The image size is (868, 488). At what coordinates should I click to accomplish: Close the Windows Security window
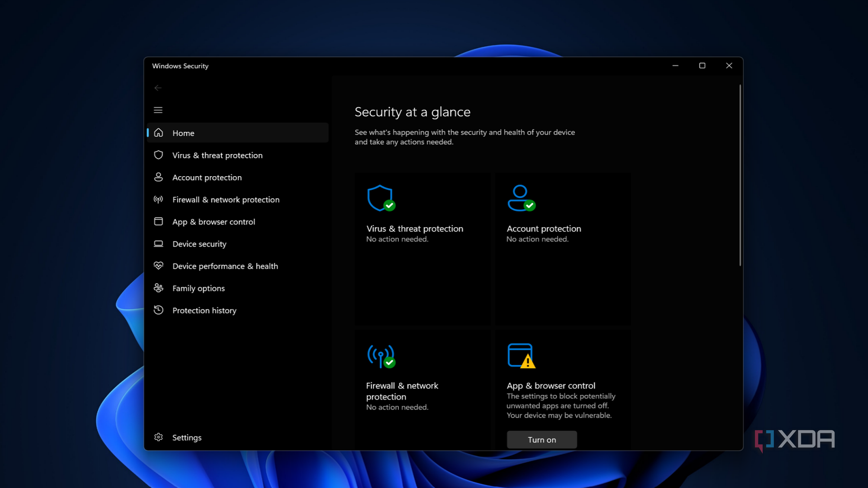729,66
